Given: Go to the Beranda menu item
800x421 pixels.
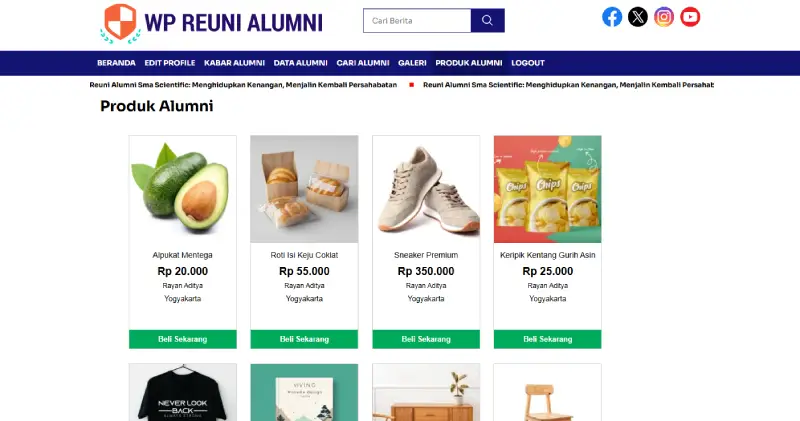Looking at the screenshot, I should (x=116, y=63).
